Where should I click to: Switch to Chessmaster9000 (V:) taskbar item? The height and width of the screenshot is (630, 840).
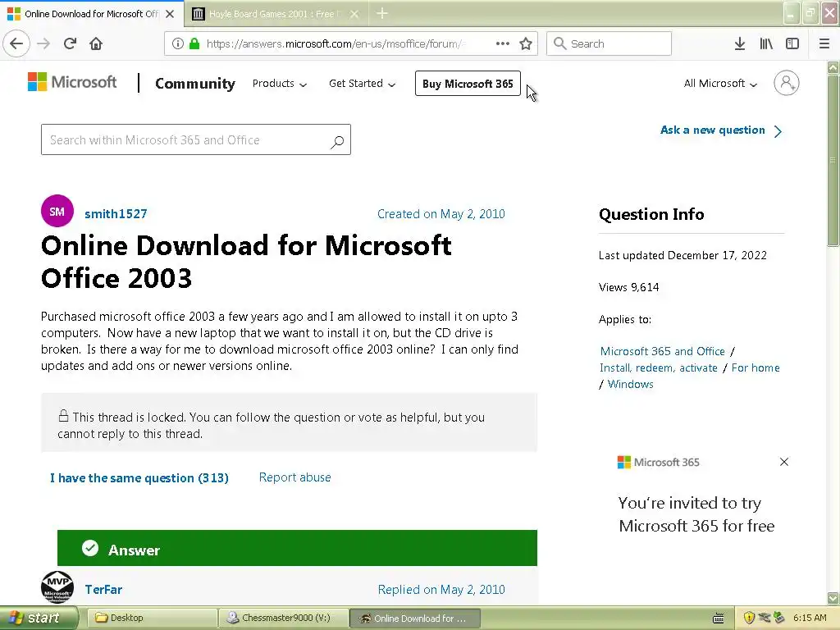[283, 618]
